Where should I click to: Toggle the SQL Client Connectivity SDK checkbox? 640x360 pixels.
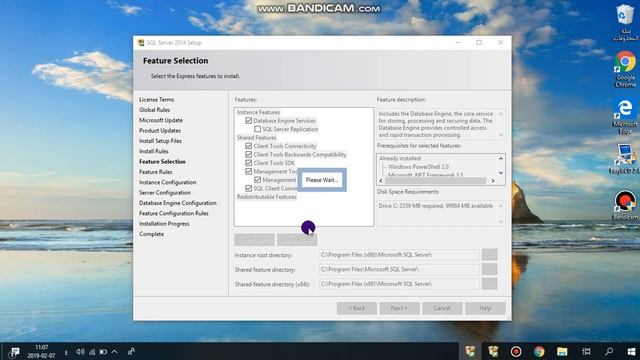(249, 188)
